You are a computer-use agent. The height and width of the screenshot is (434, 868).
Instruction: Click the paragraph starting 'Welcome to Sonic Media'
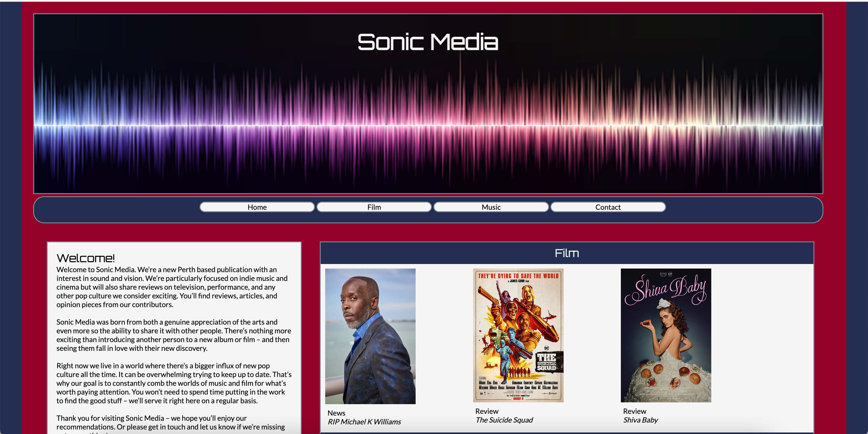click(x=172, y=287)
